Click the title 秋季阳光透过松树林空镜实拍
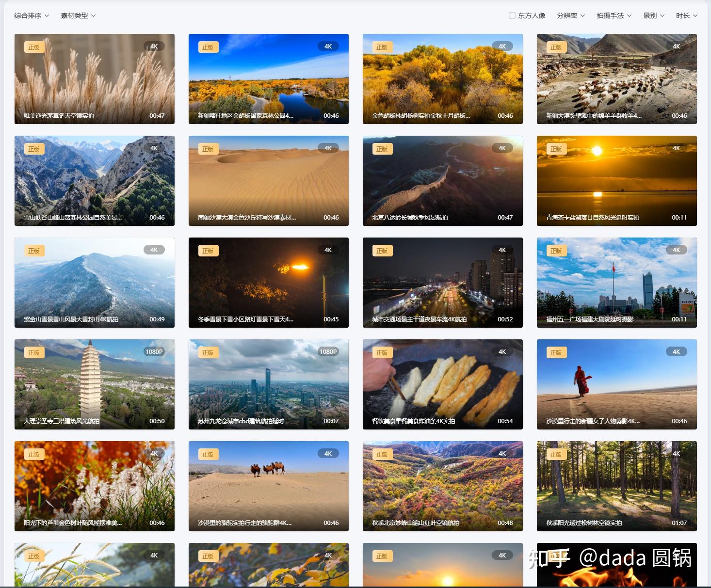The image size is (711, 588). [584, 523]
